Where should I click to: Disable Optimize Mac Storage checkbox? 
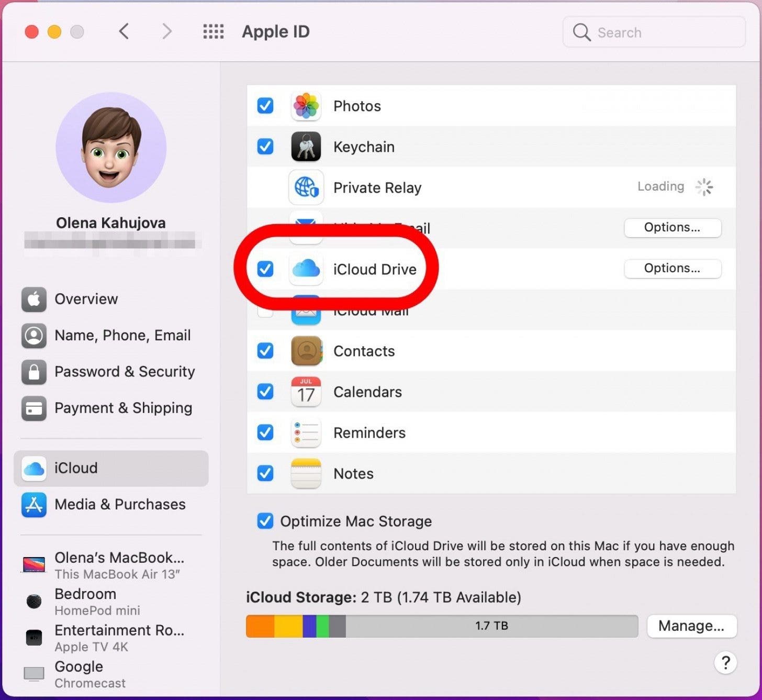point(265,521)
